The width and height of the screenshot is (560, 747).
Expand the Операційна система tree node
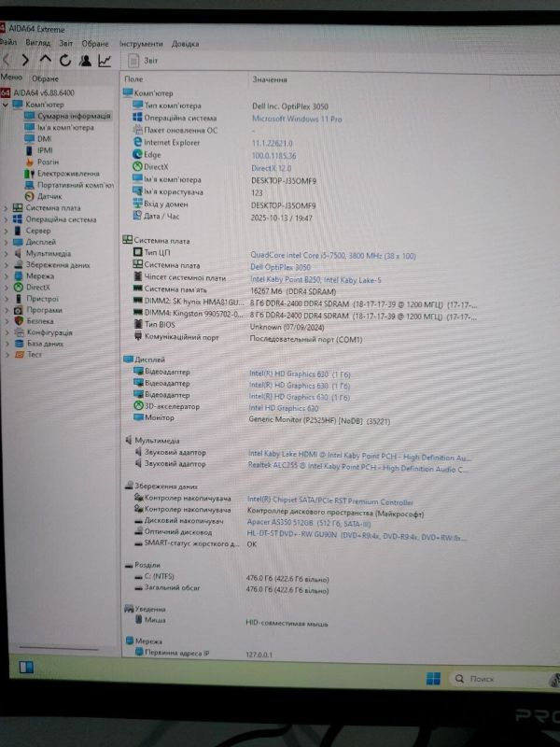tap(6, 219)
